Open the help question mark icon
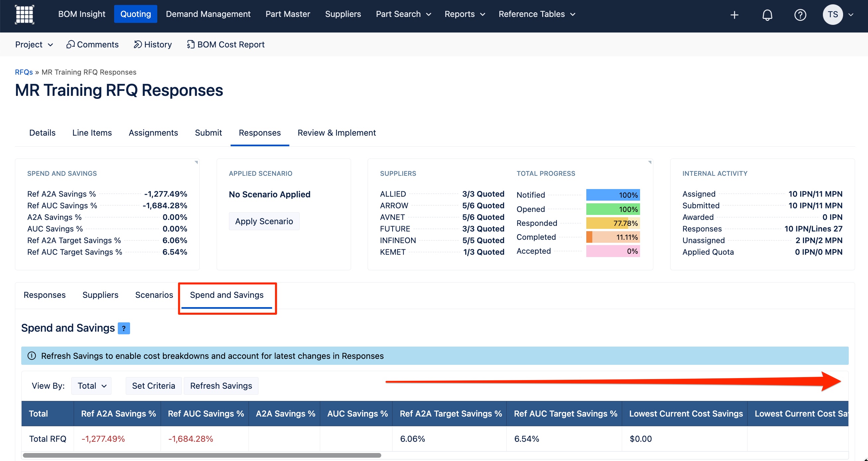The height and width of the screenshot is (461, 868). coord(800,15)
